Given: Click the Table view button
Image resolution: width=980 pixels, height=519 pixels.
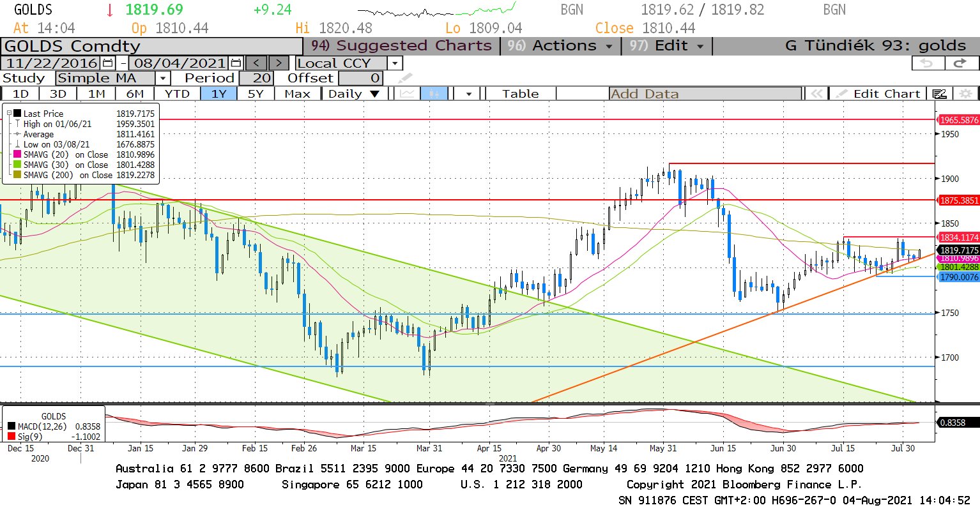Looking at the screenshot, I should tap(521, 94).
